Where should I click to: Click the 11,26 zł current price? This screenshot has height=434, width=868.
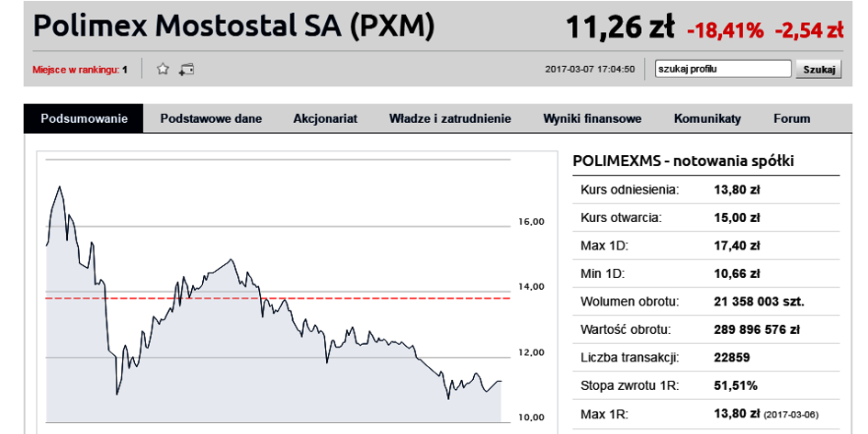(x=621, y=28)
